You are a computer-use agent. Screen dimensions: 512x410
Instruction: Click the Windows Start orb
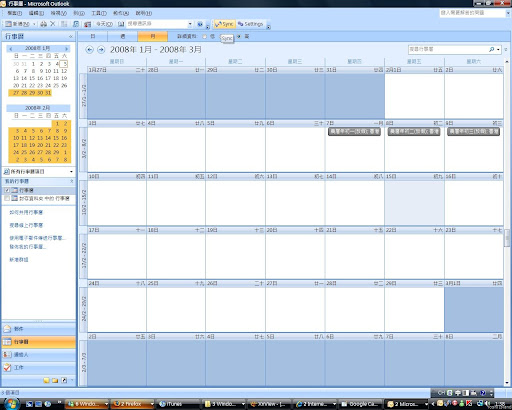click(x=11, y=403)
